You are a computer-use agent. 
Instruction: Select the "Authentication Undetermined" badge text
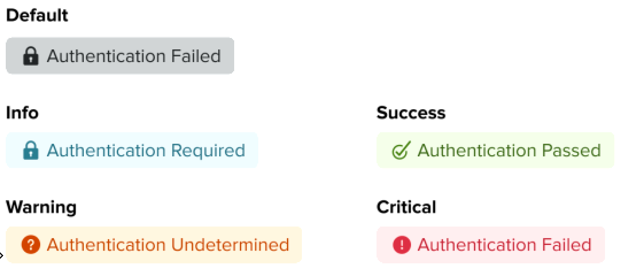[x=168, y=245]
